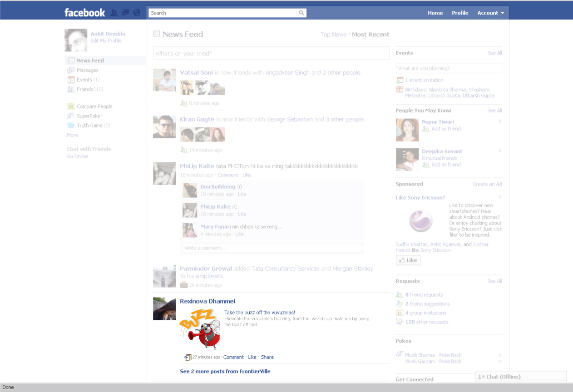Viewport: 573px width, 392px height.
Task: Click Poke Back for Vivek Gautam
Action: coord(450,361)
